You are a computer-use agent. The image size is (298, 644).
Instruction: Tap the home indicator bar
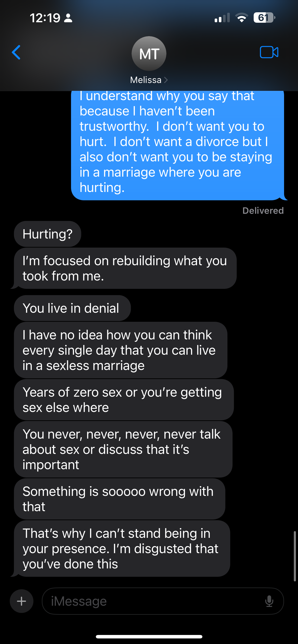pos(149,637)
